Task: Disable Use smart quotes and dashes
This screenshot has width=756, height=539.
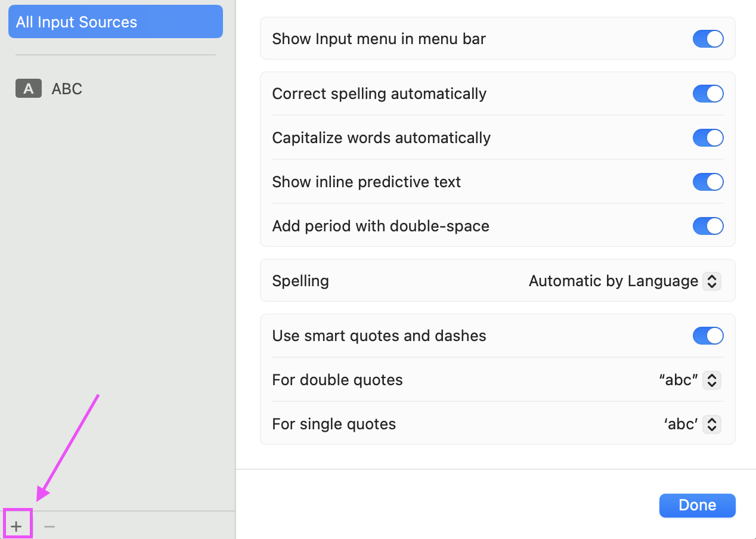Action: tap(708, 336)
